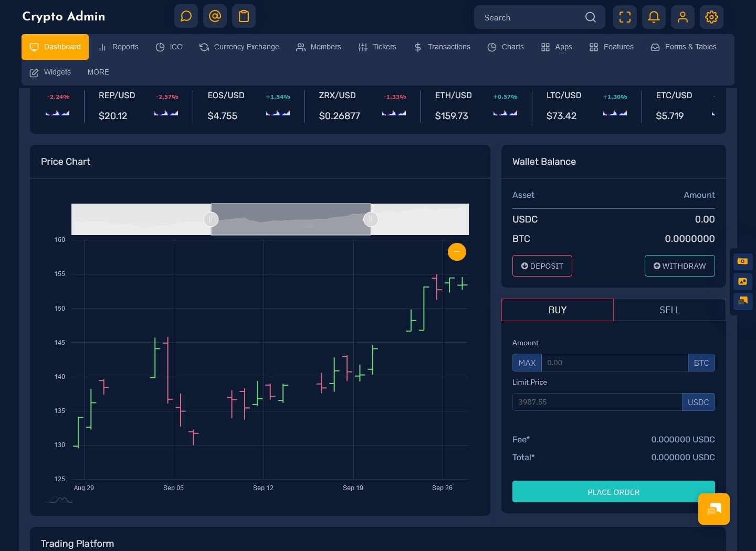Open the notifications bell
This screenshot has width=756, height=551.
(x=654, y=17)
